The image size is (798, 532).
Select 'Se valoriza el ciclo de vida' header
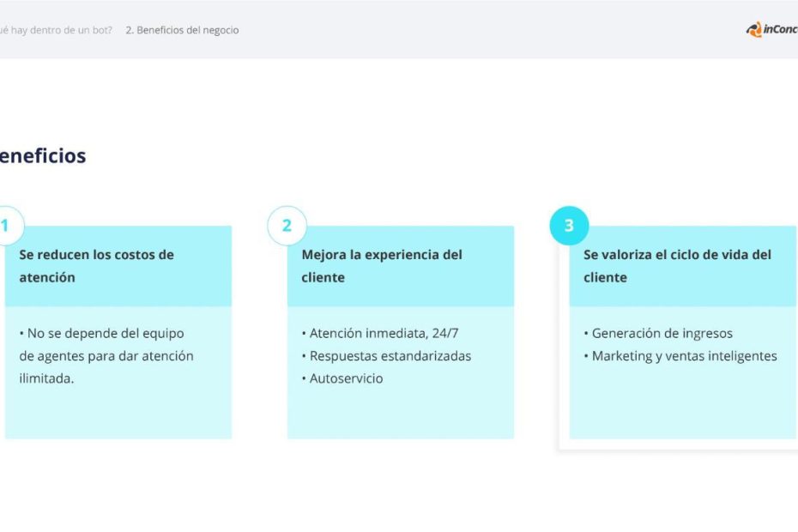click(x=677, y=255)
